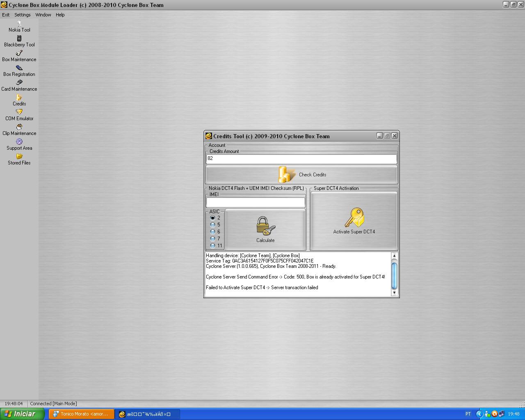Screen dimensions: 525x420
Task: Click the Check Credits button
Action: click(x=301, y=175)
